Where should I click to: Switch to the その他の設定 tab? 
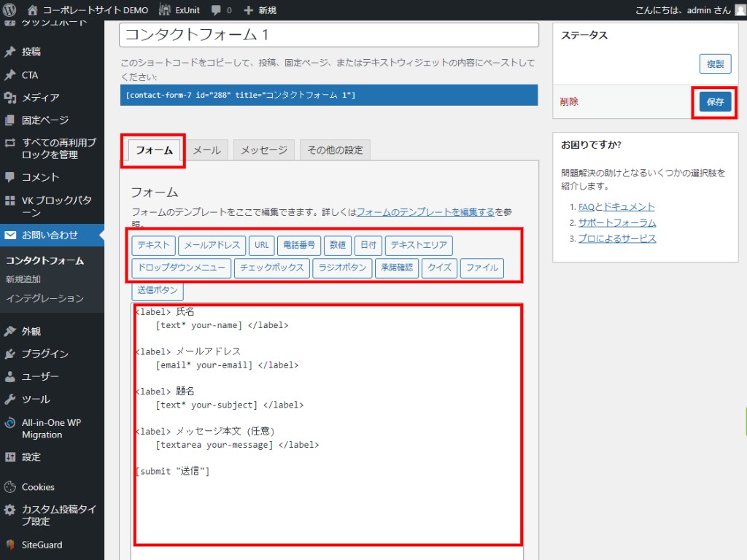[335, 150]
